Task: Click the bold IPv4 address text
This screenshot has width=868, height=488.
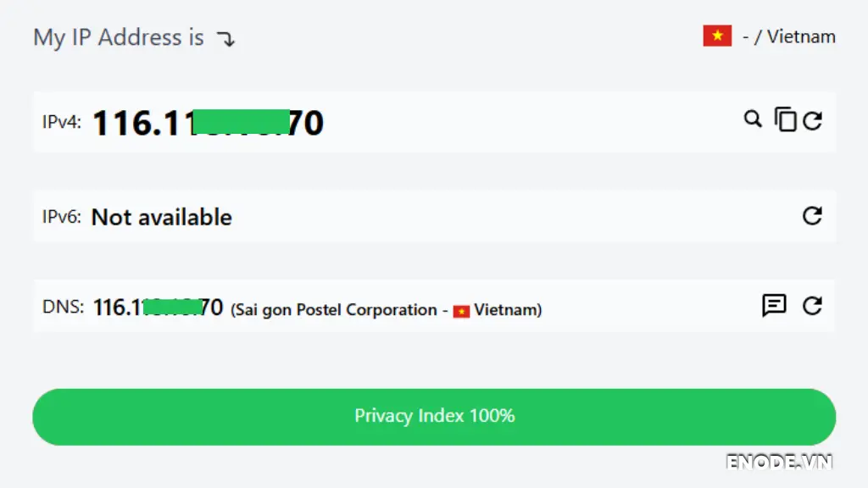Action: point(208,122)
